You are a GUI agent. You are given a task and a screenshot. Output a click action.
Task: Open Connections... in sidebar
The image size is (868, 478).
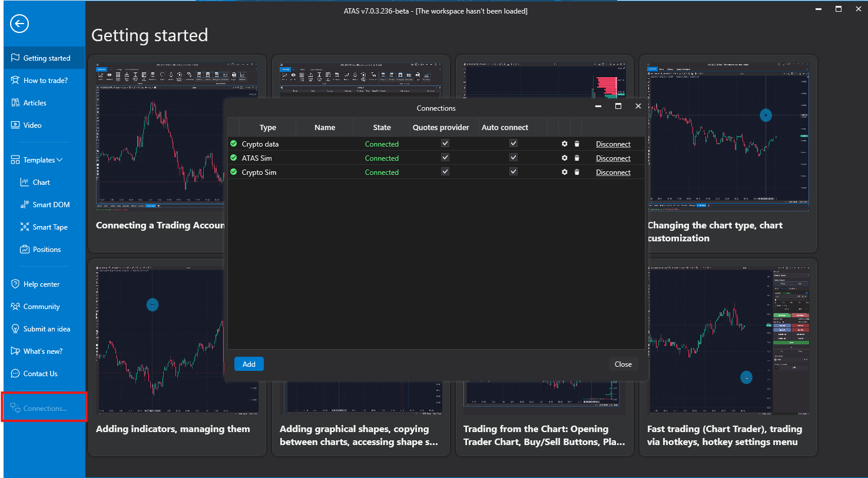[x=44, y=408]
